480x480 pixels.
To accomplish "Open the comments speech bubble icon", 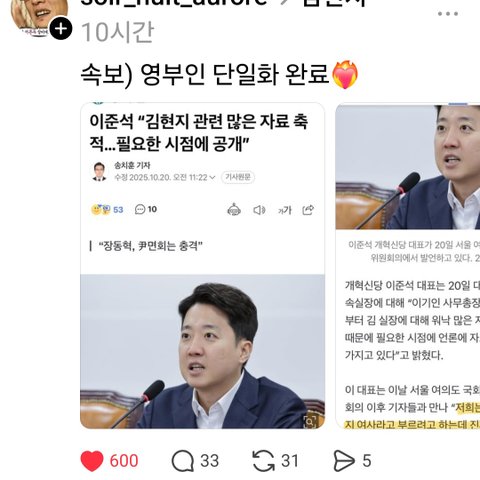I will [183, 461].
